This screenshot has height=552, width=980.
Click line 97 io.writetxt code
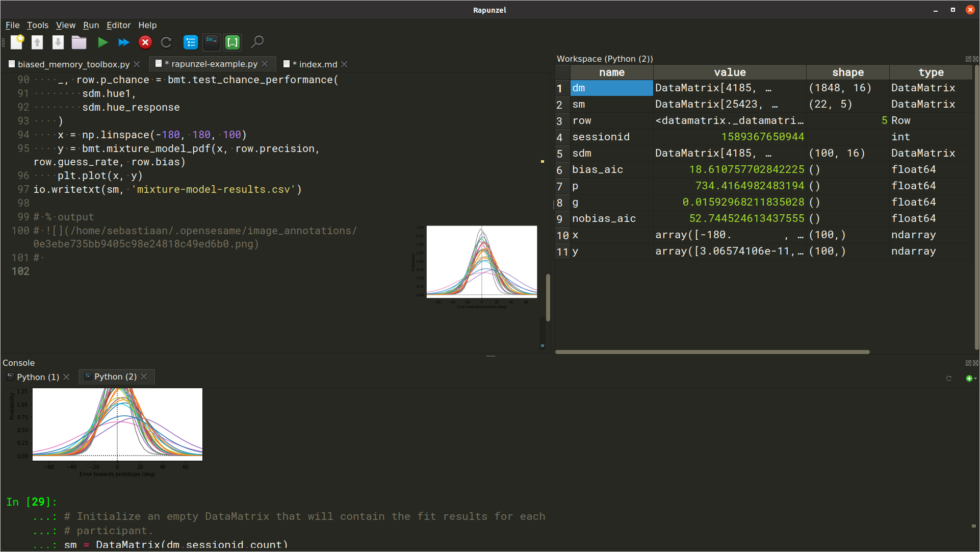click(167, 190)
